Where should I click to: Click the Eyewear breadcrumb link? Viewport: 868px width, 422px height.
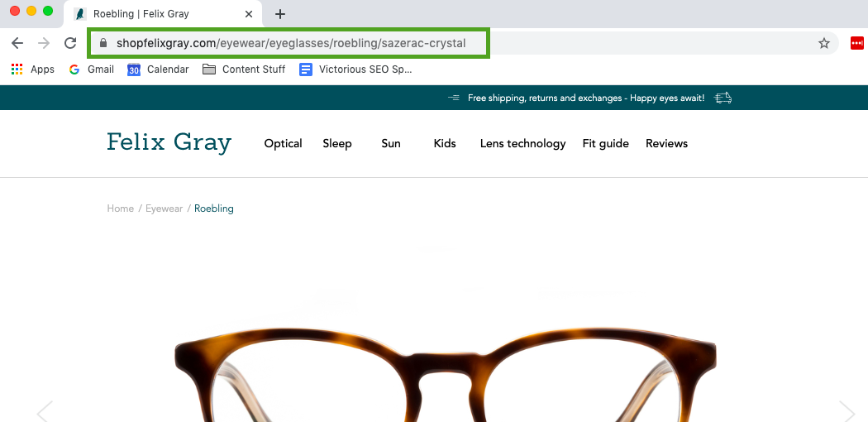pos(165,209)
